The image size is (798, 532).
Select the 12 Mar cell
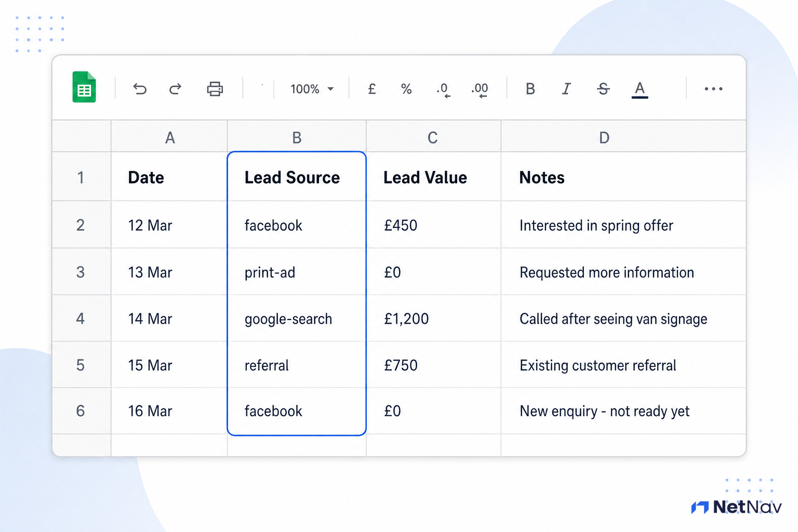pyautogui.click(x=169, y=224)
